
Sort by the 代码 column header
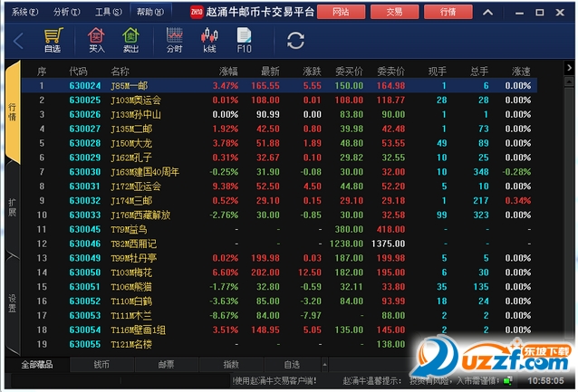(x=78, y=72)
